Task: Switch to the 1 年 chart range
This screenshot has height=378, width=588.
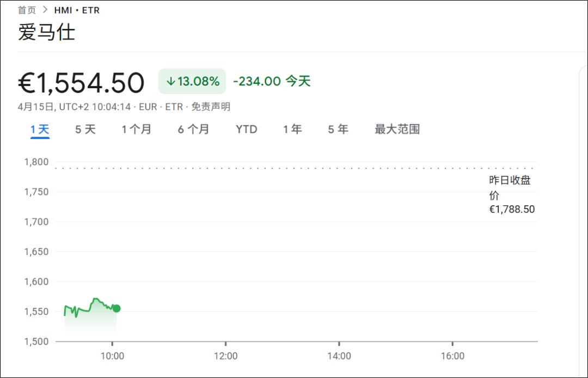Action: [292, 129]
